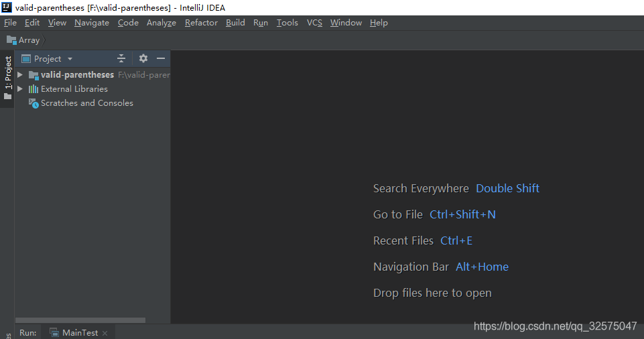Click the Project panel view icon
The width and height of the screenshot is (644, 339).
[26, 59]
